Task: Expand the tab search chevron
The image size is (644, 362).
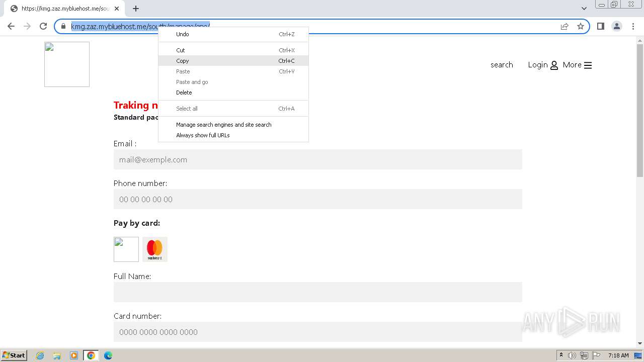Action: point(584,9)
